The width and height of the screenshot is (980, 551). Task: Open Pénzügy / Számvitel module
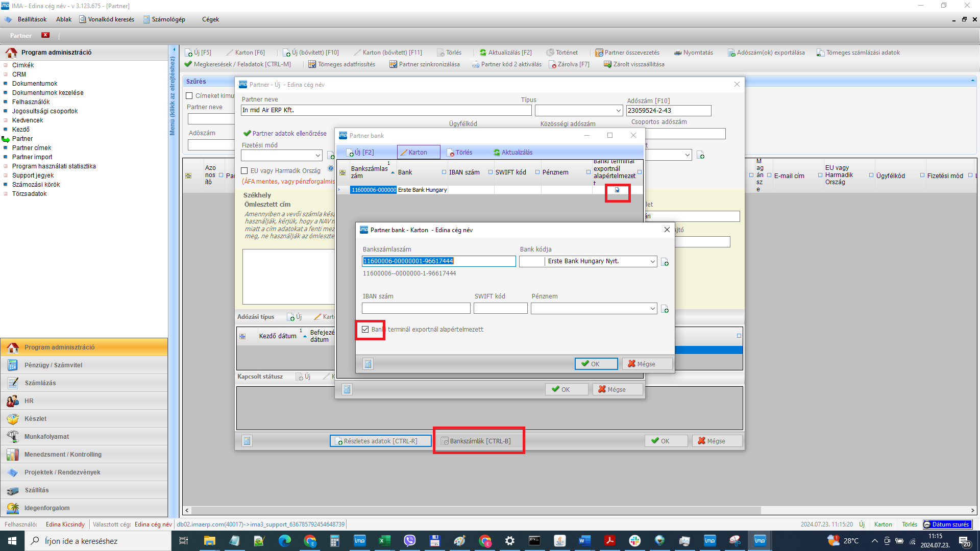pyautogui.click(x=84, y=365)
